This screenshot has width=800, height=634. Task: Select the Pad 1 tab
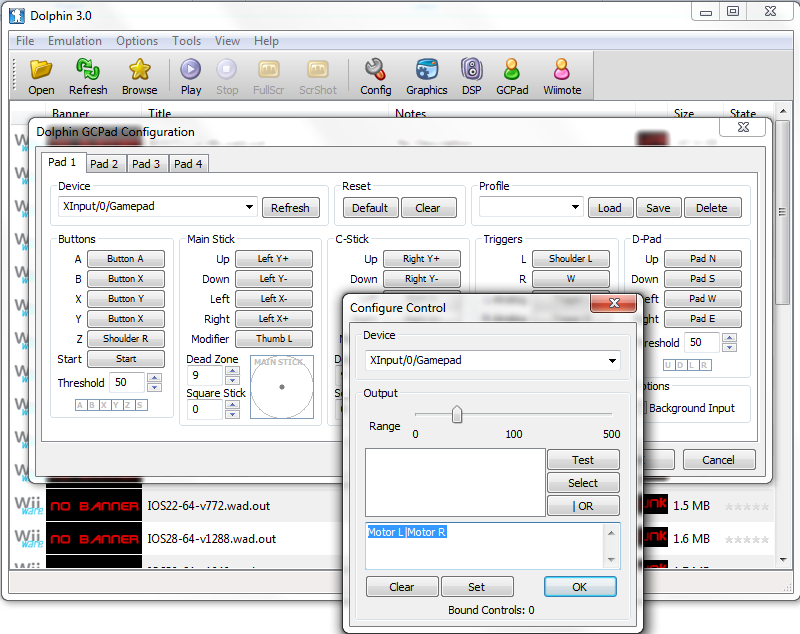click(x=62, y=162)
